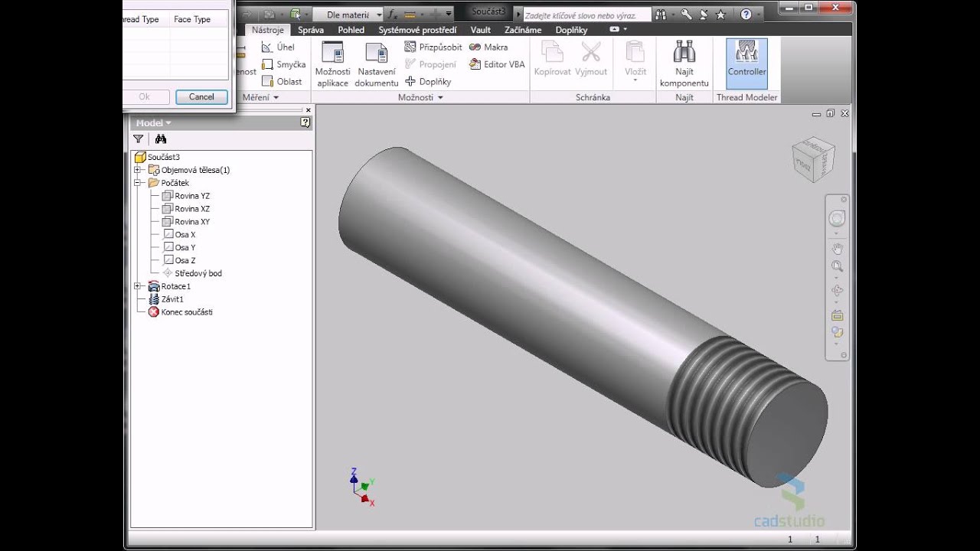Click the favorites star icon
This screenshot has width=980, height=551.
[720, 14]
